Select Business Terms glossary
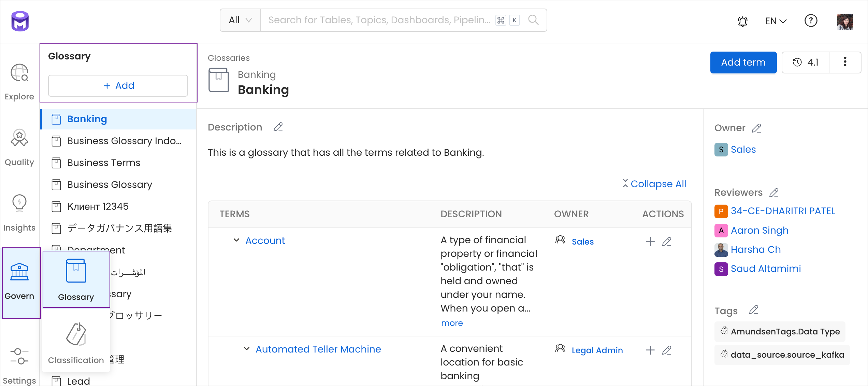The width and height of the screenshot is (868, 386). pos(118,163)
